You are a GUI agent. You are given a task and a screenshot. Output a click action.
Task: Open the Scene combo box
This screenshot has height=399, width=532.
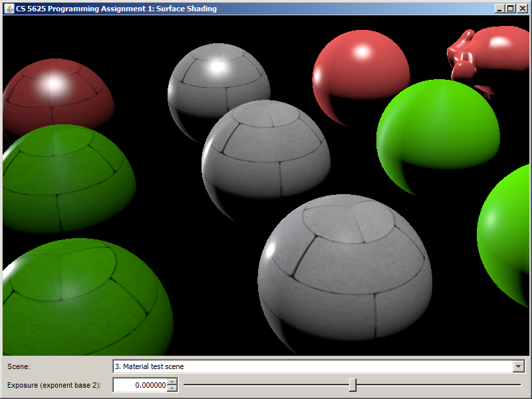pos(313,366)
